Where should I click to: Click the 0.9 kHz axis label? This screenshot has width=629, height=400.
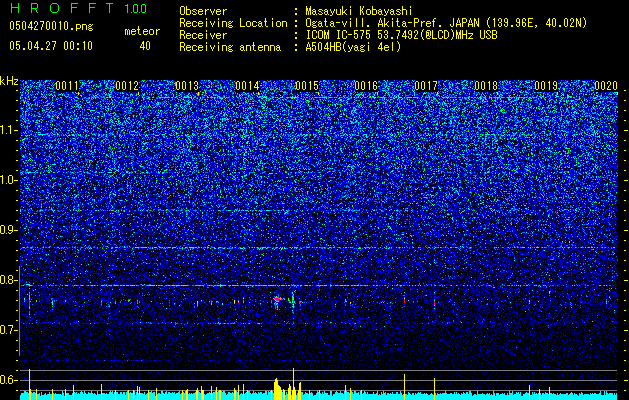(9, 230)
